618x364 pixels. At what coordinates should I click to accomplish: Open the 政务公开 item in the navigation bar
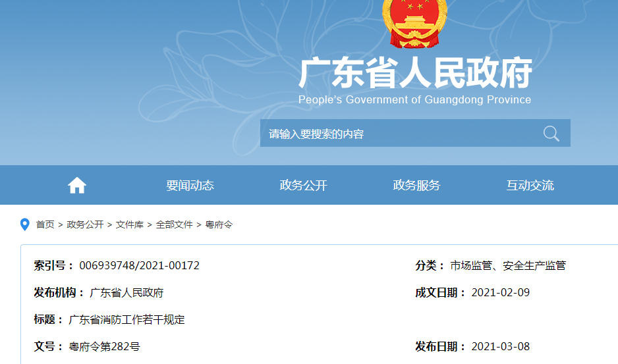303,186
